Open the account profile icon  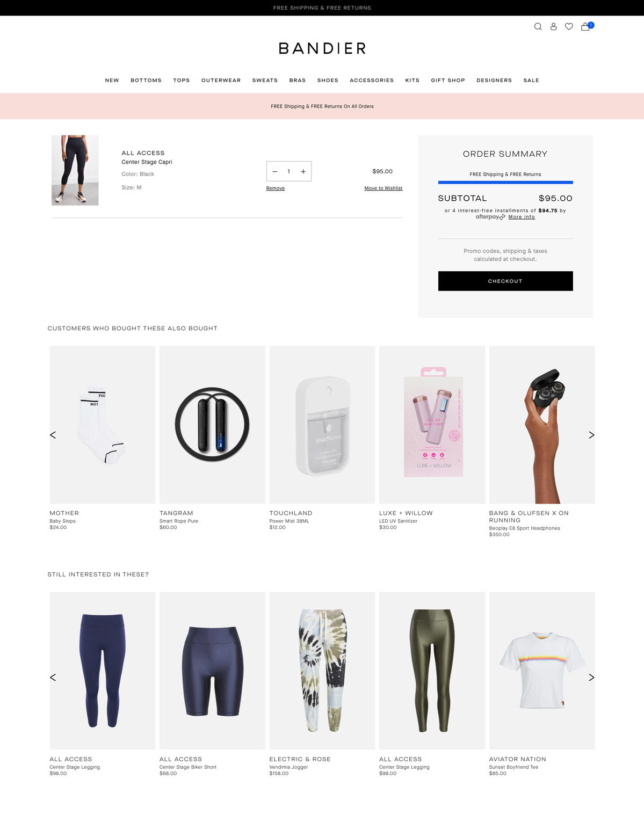(553, 27)
